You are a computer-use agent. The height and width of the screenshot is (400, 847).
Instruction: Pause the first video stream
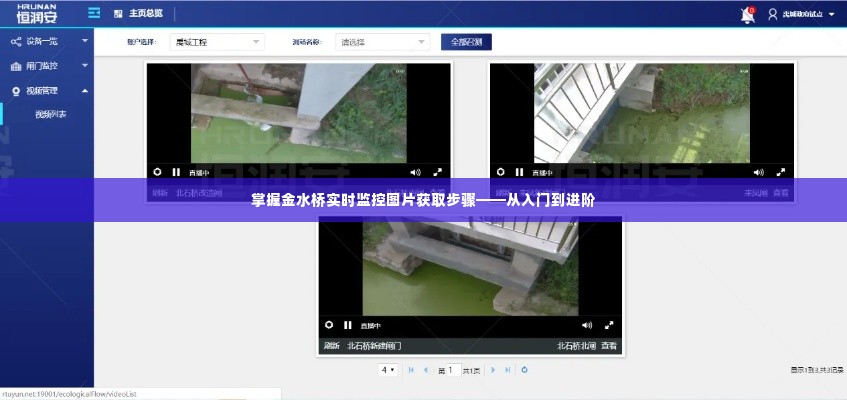[176, 172]
